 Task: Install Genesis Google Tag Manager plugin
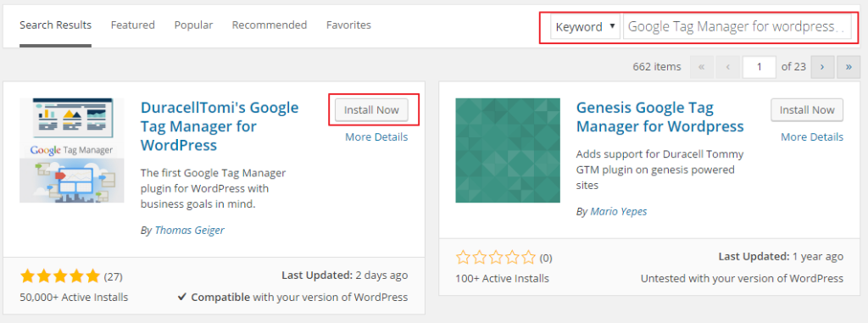pyautogui.click(x=807, y=109)
